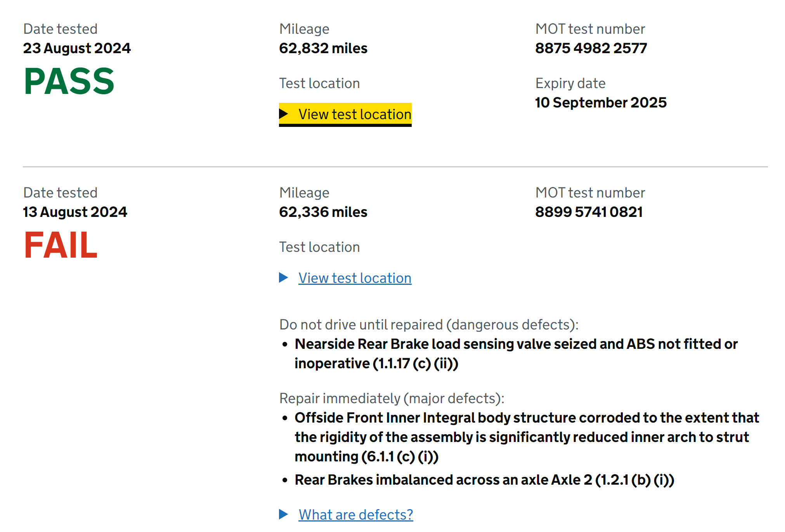785x532 pixels.
Task: Open View test location under FAIL test
Action: (354, 278)
